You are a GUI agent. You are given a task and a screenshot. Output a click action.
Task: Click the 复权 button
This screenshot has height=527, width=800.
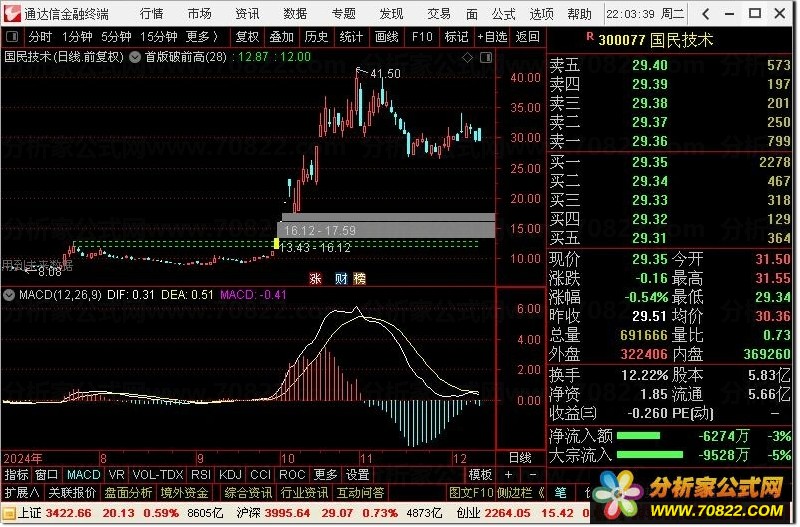point(247,37)
